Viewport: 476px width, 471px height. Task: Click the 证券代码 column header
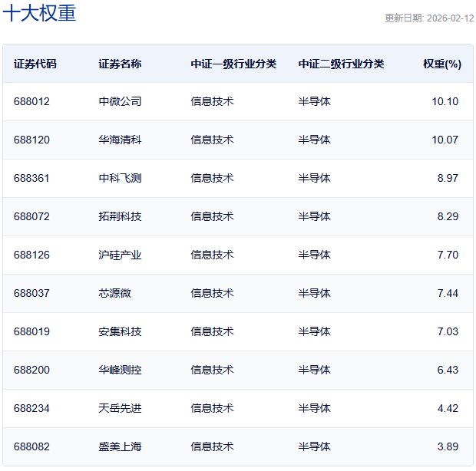coord(35,64)
